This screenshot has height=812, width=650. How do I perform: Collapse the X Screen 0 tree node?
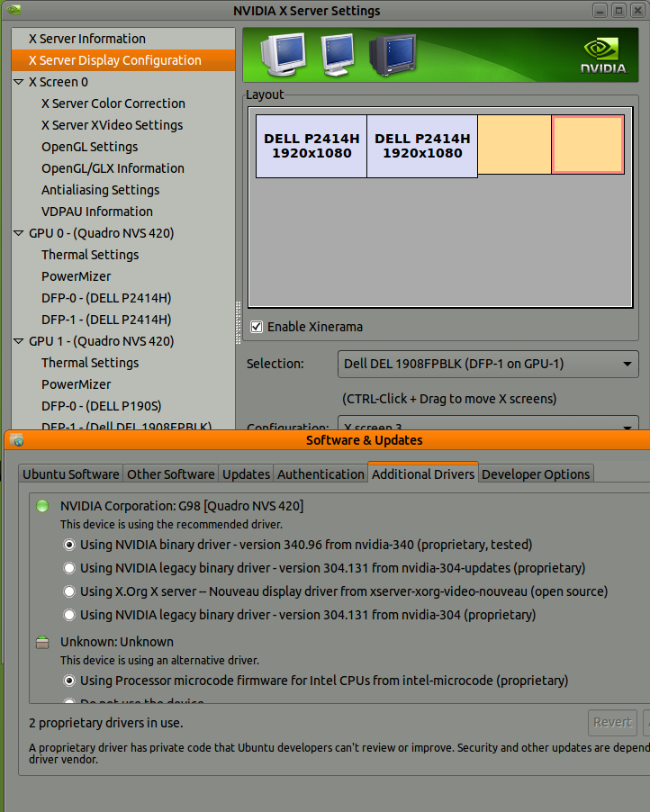19,82
